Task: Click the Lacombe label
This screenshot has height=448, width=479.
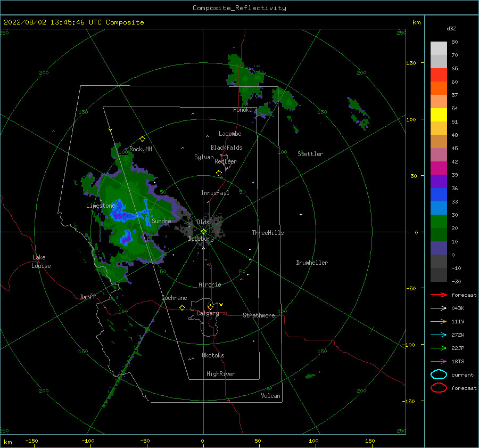Action: 230,134
